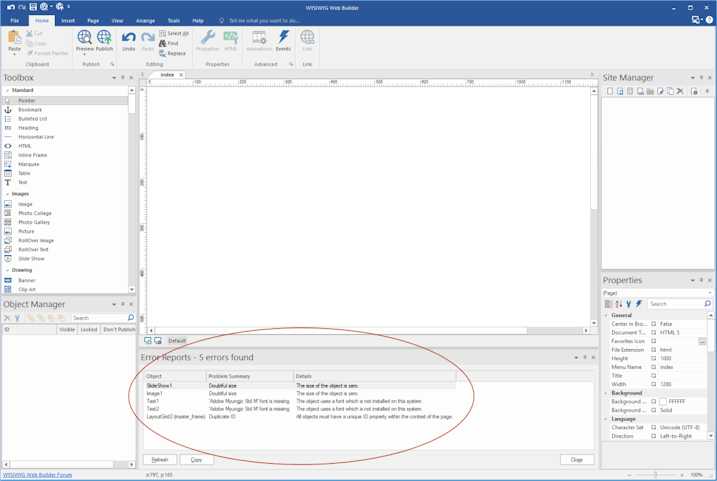Screen dimensions: 717x481
Task: Select the Marquee tool in Toolbox
Action: pos(28,164)
